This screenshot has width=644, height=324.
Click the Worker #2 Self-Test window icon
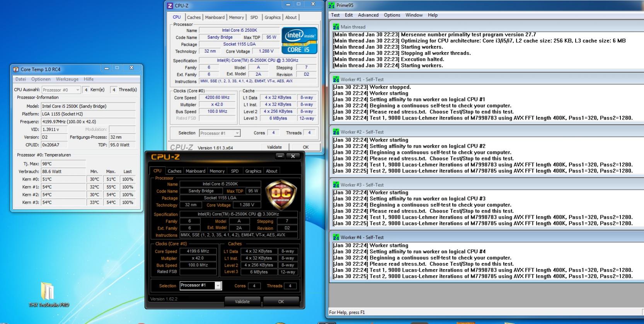click(336, 132)
